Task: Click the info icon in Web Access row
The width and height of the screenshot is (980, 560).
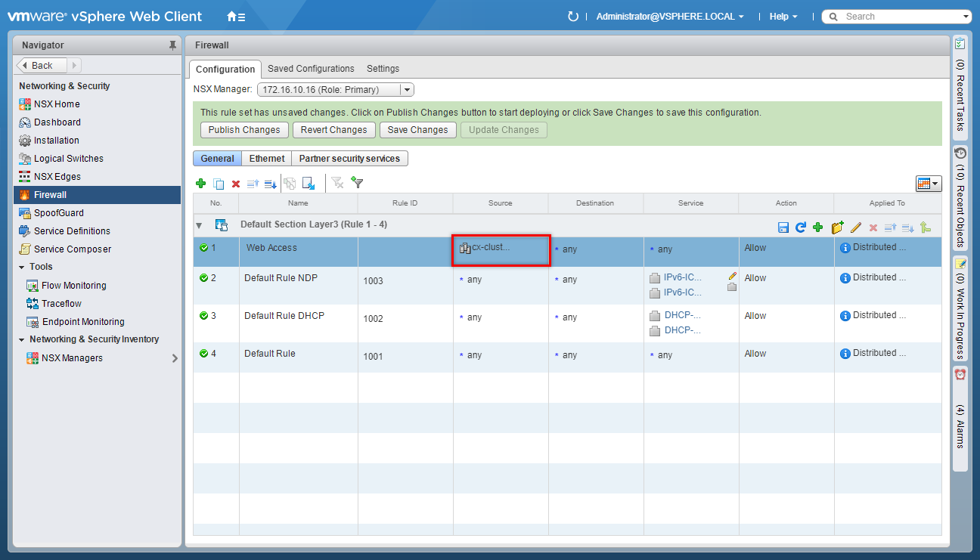Action: (x=845, y=248)
